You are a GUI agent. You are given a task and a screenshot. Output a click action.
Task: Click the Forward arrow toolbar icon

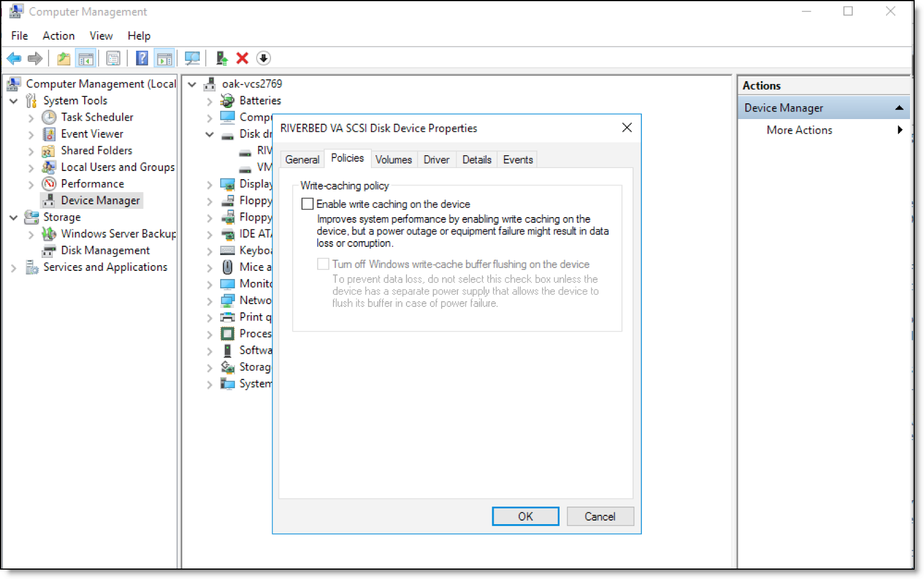35,58
